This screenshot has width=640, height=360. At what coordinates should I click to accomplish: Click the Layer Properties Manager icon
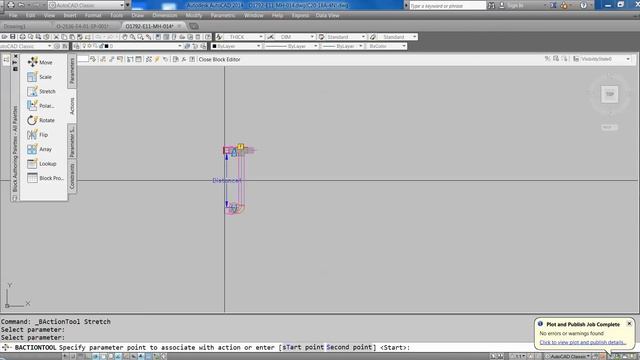click(x=76, y=46)
